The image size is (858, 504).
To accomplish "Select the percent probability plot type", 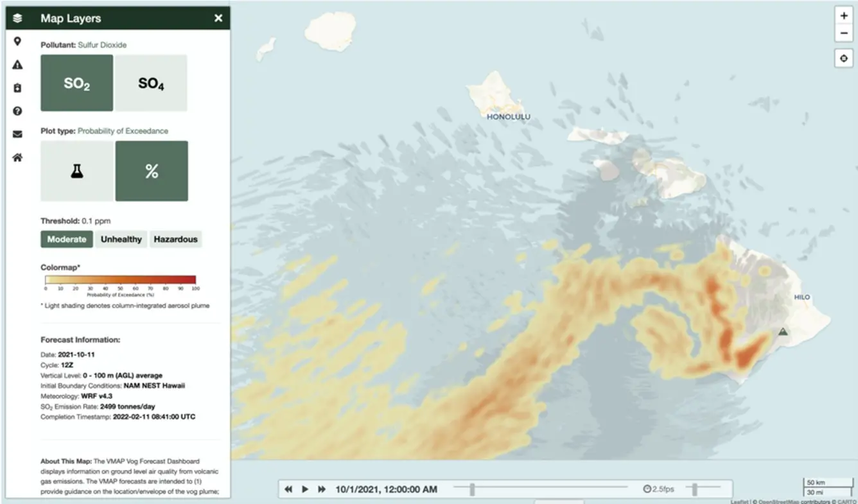I will pyautogui.click(x=152, y=171).
